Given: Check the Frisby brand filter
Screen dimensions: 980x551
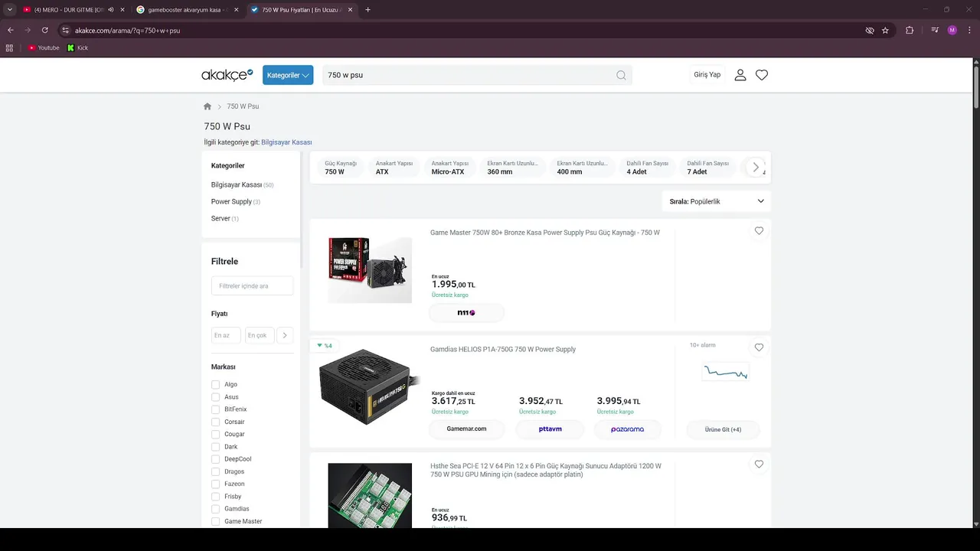Looking at the screenshot, I should pyautogui.click(x=215, y=497).
